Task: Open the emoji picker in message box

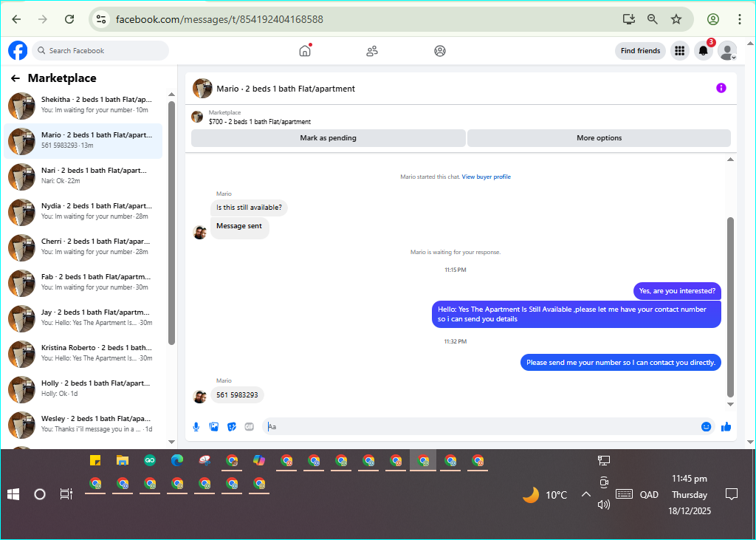Action: 706,426
